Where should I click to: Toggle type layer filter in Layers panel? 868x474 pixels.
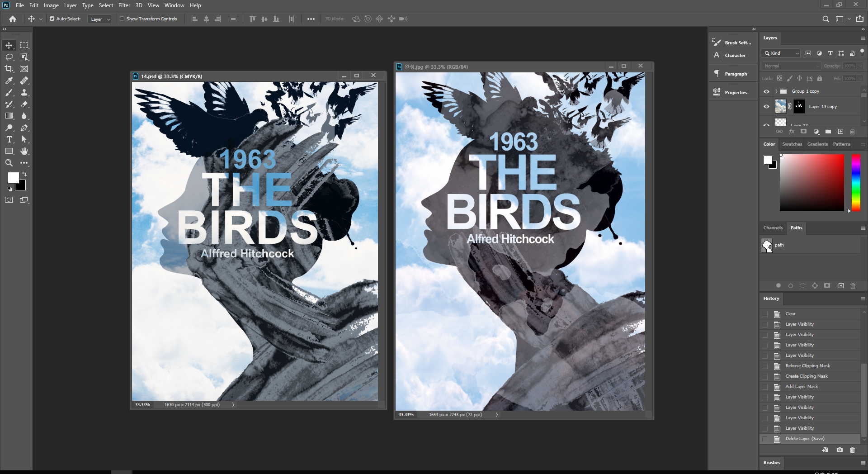[830, 53]
